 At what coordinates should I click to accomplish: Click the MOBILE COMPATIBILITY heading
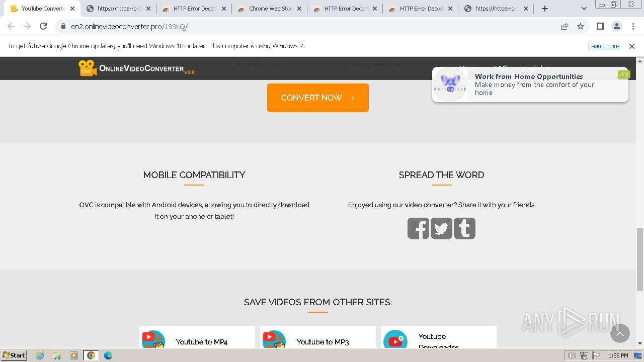194,175
